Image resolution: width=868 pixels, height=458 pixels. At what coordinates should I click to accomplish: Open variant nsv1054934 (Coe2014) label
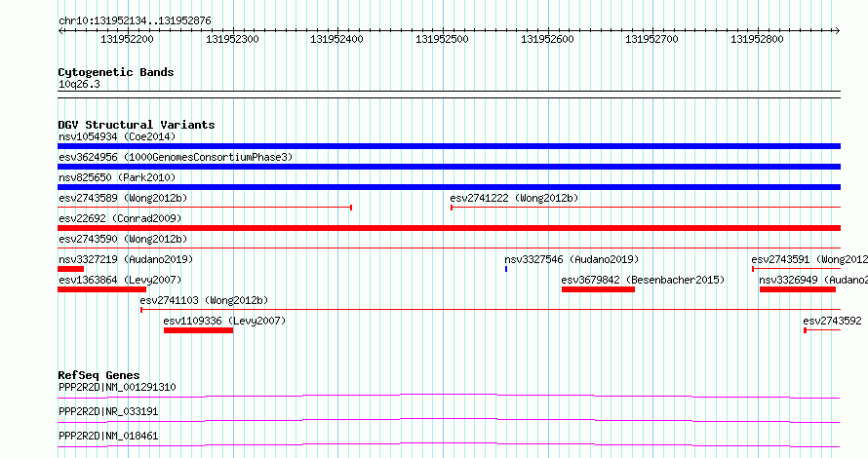(x=117, y=136)
